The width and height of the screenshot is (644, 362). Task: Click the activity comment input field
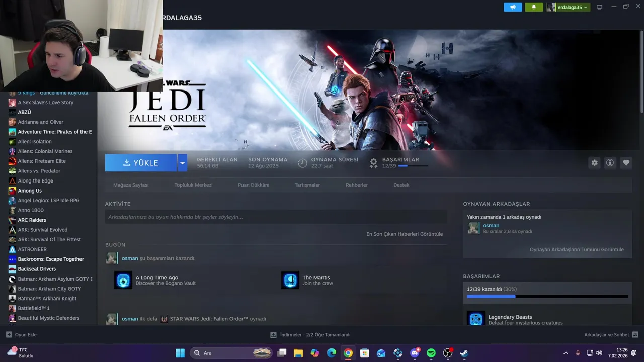point(276,217)
